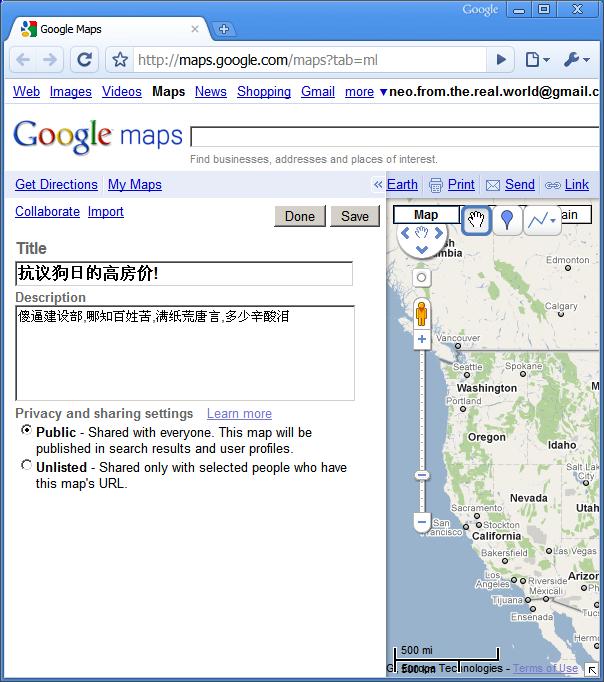Close the Google Maps tab
This screenshot has width=604, height=682.
(195, 29)
